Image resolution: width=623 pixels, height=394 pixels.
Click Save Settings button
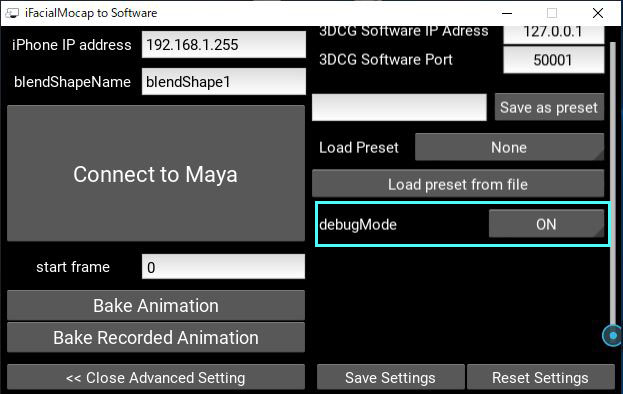coord(391,377)
